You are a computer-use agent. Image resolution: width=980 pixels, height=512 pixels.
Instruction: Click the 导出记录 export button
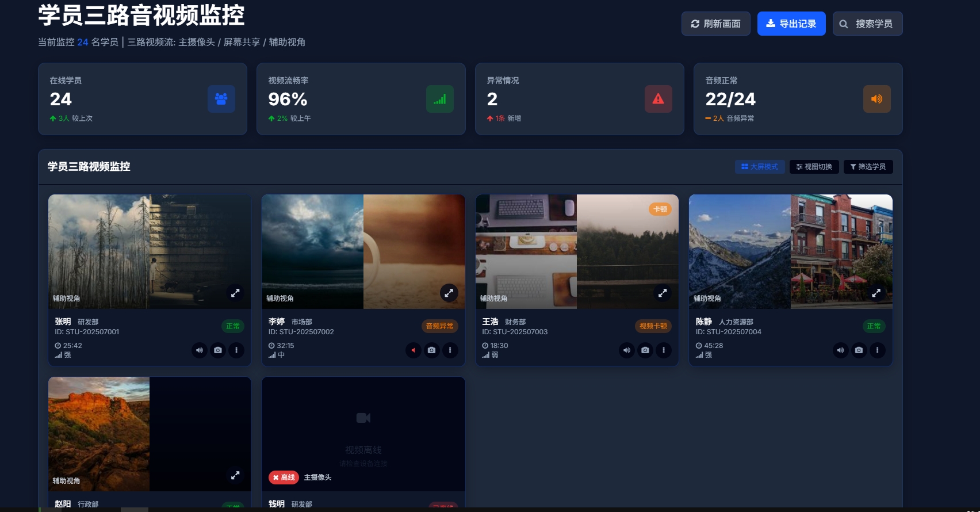tap(791, 24)
